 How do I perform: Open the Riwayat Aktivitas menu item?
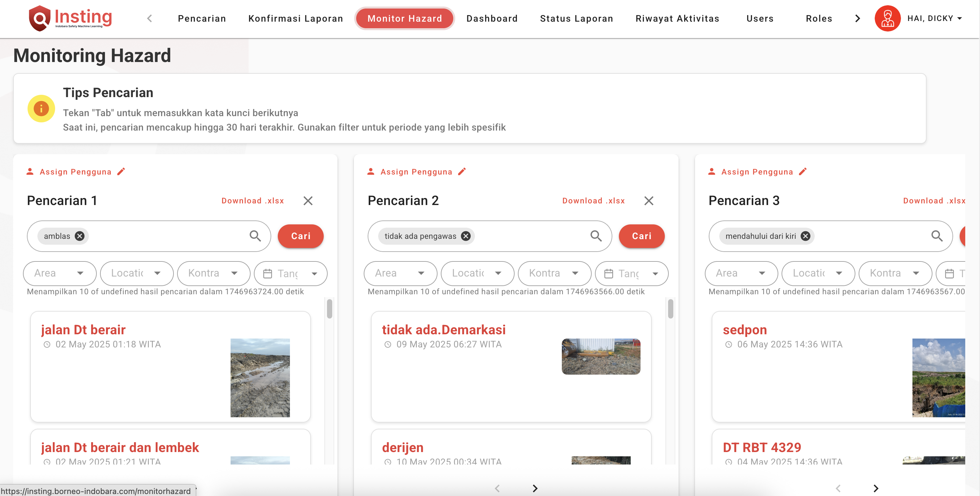click(x=677, y=18)
